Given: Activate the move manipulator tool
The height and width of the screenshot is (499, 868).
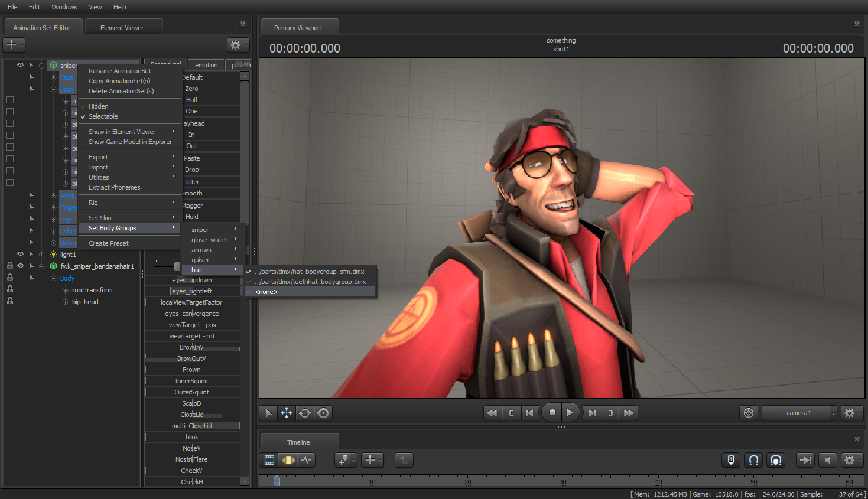Looking at the screenshot, I should [x=287, y=413].
